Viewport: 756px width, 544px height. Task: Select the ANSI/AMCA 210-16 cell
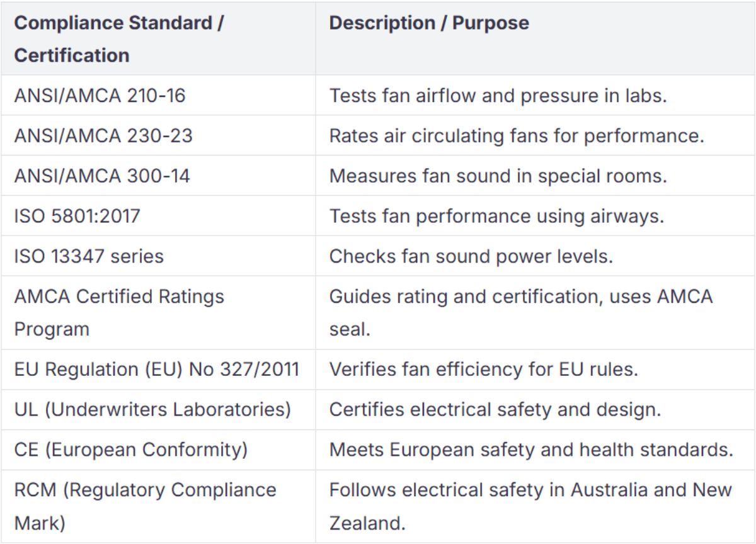100,96
